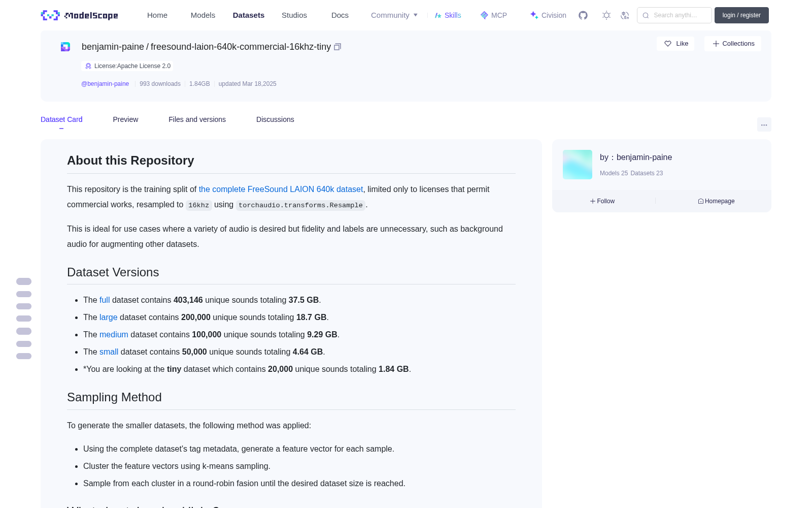The height and width of the screenshot is (508, 812).
Task: Click the login / register button
Action: 741,15
